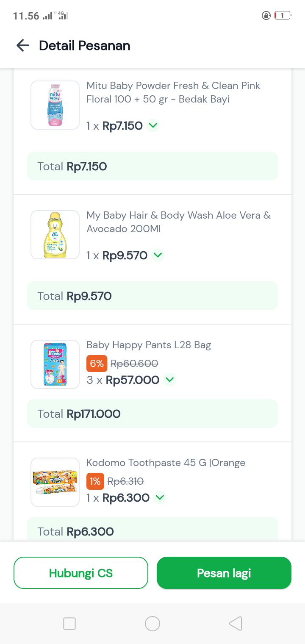Tap the 6% discount badge
The height and width of the screenshot is (644, 305).
[97, 364]
